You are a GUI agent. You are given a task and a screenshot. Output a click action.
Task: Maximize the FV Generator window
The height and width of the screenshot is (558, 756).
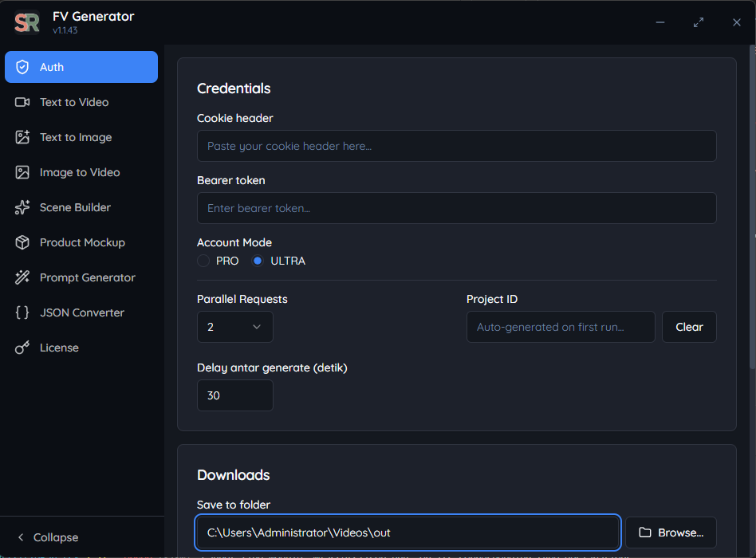[x=698, y=22]
